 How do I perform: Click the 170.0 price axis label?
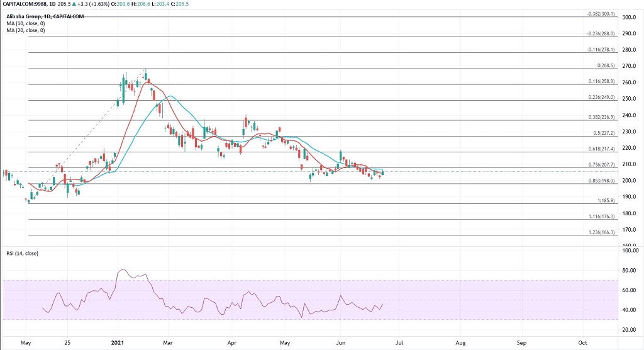tap(629, 230)
